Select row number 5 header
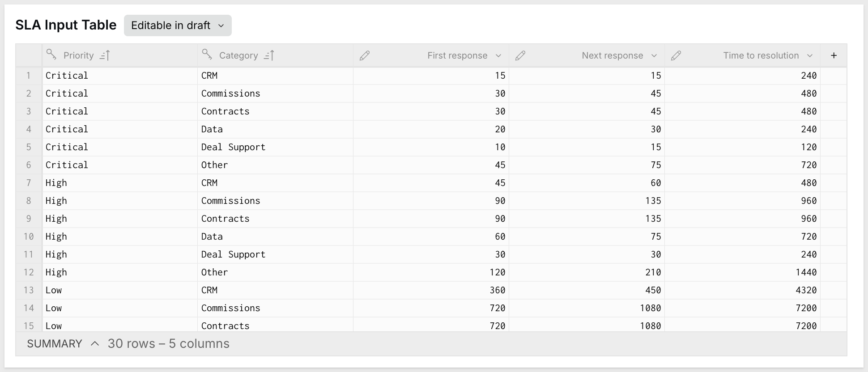This screenshot has width=868, height=372. 29,147
